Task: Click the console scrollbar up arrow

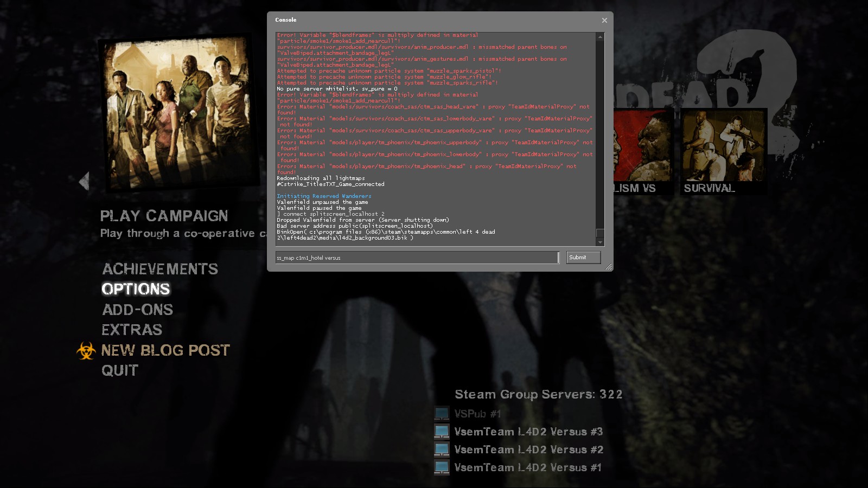Action: pos(600,37)
